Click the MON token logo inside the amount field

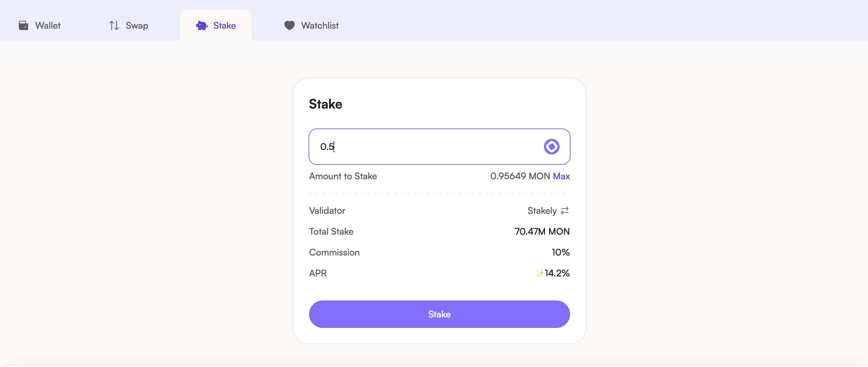pos(551,146)
